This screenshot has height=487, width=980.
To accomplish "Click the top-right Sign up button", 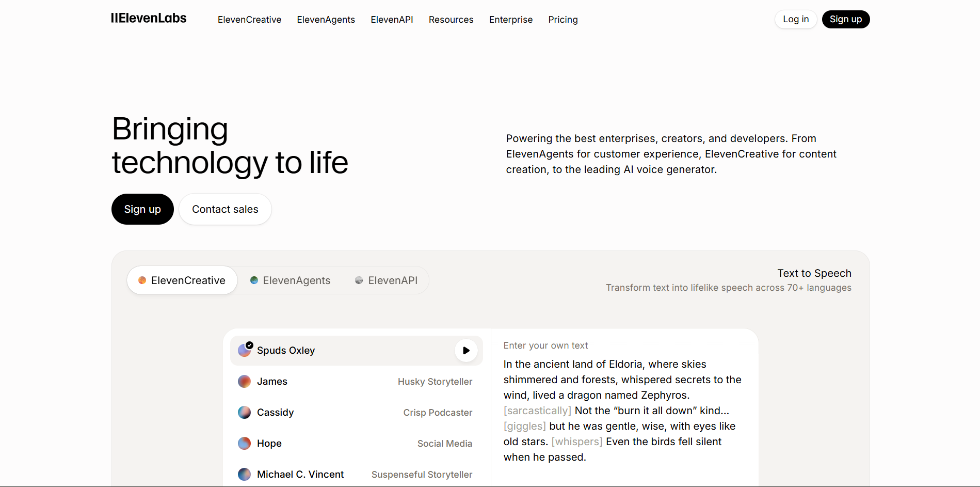I will 845,19.
